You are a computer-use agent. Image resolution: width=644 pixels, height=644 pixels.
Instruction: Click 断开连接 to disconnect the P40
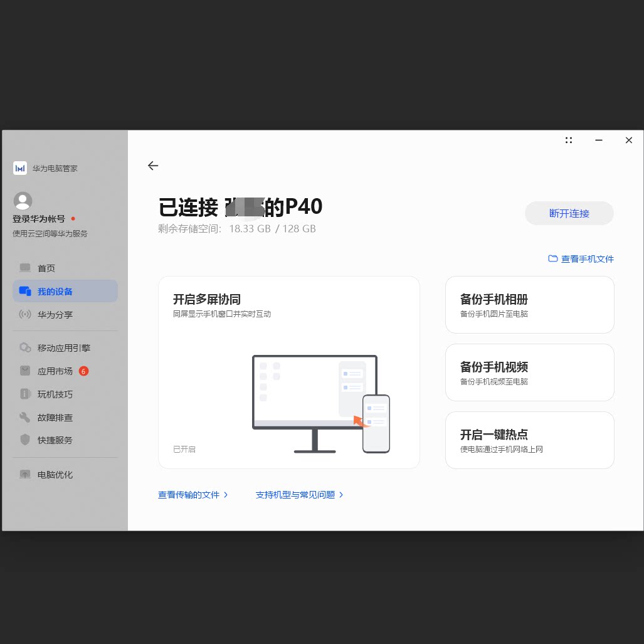pyautogui.click(x=569, y=213)
